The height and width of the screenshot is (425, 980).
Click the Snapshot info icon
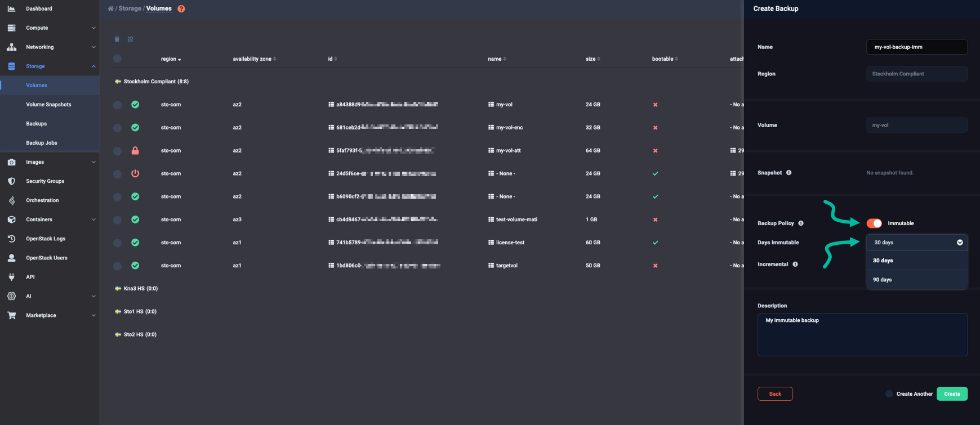pyautogui.click(x=789, y=173)
